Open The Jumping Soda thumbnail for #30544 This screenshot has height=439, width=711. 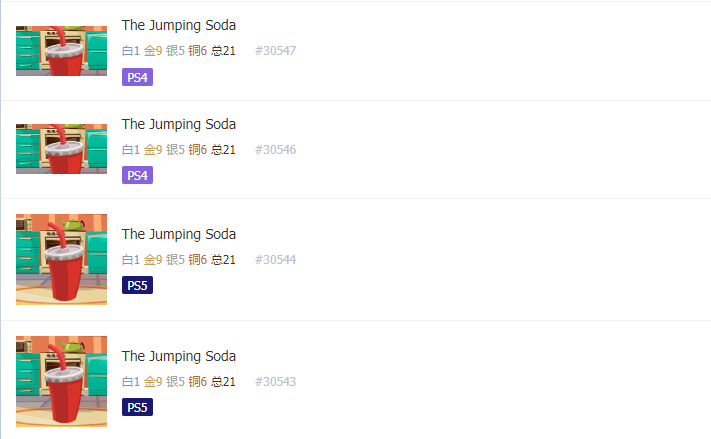pyautogui.click(x=61, y=259)
